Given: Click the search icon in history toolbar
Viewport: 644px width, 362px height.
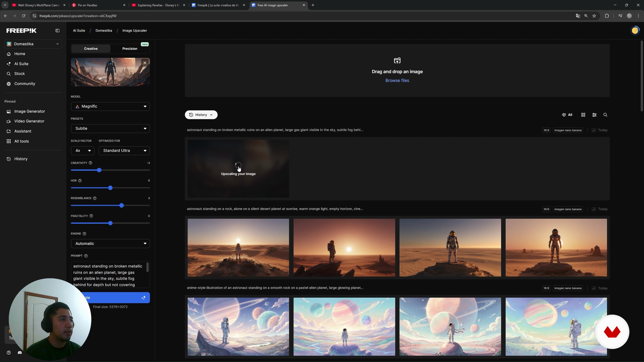Looking at the screenshot, I should [x=605, y=115].
